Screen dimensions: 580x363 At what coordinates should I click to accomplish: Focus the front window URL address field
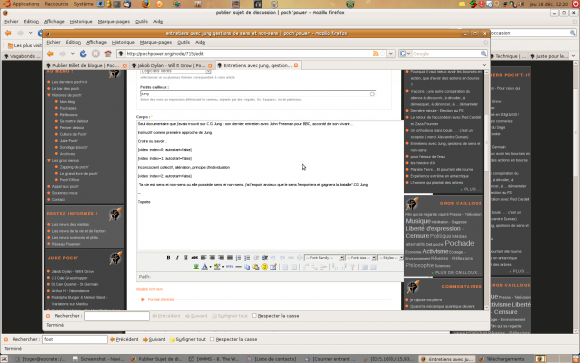pos(248,54)
